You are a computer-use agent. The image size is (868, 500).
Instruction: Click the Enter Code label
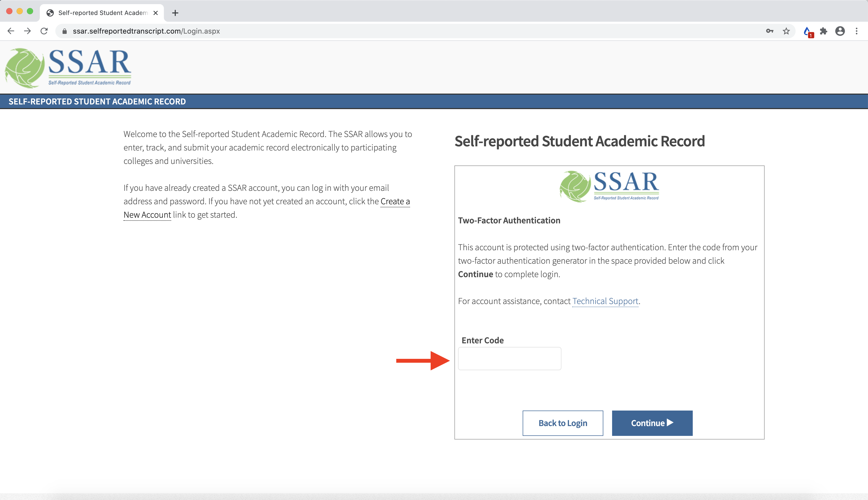tap(482, 340)
